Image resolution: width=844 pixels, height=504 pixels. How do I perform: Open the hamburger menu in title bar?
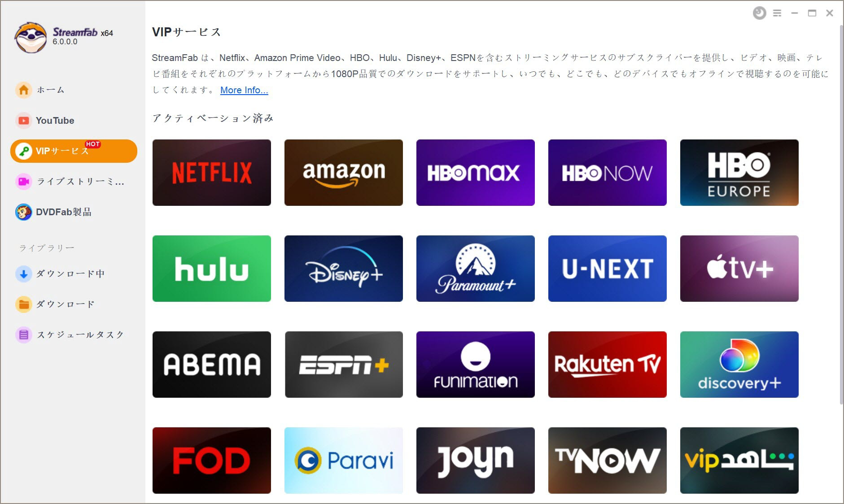tap(777, 13)
